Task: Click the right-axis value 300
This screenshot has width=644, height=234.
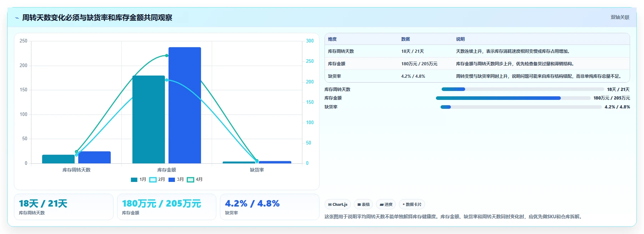Action: tap(310, 41)
